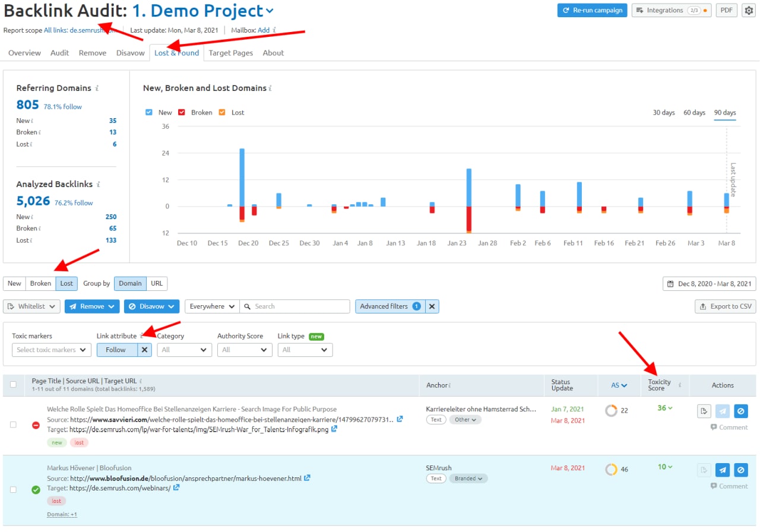Open the Select toxic markers dropdown

coord(52,350)
